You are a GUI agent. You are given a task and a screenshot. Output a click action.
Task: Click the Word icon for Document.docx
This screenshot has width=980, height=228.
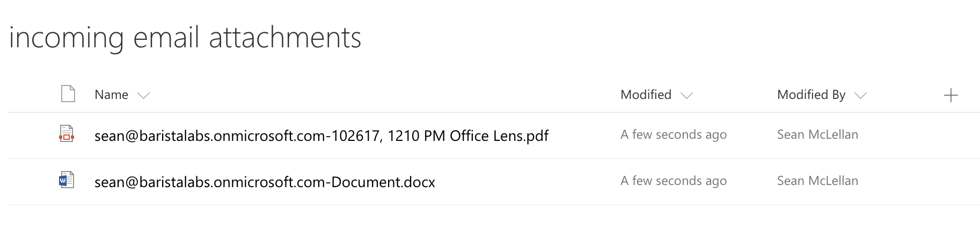[x=67, y=180]
